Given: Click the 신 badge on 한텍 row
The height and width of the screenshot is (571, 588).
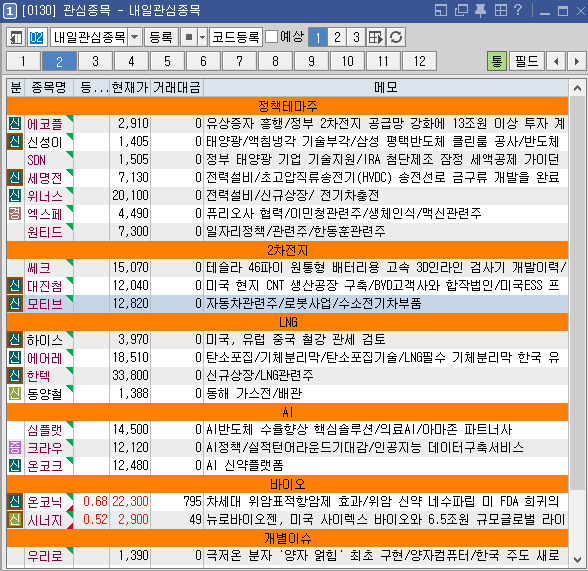Looking at the screenshot, I should pos(15,376).
